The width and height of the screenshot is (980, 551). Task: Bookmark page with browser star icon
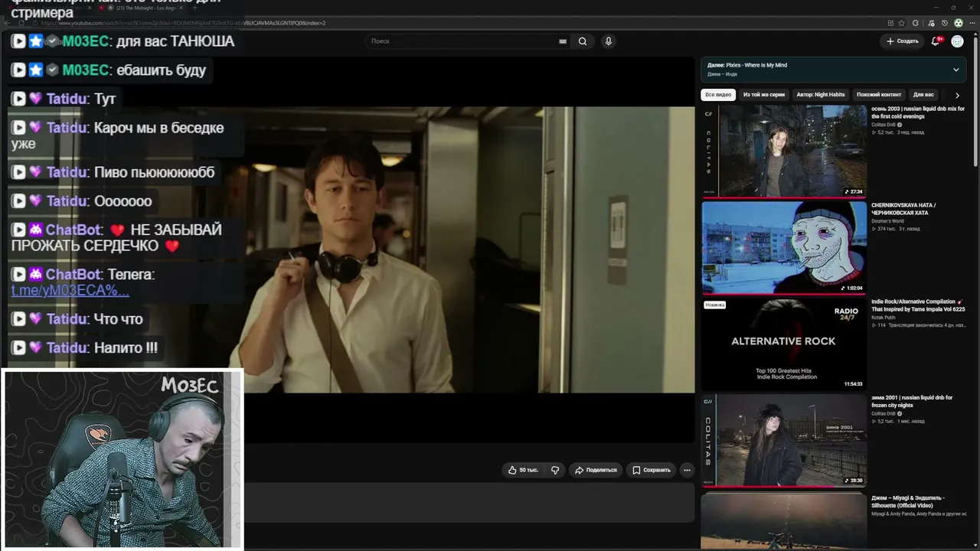(x=901, y=23)
